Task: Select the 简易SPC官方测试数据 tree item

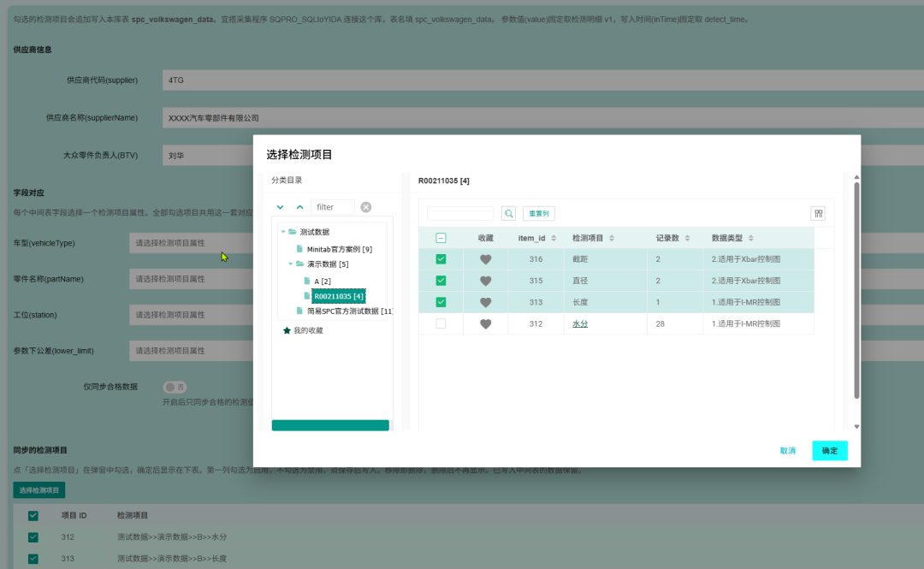Action: 349,311
